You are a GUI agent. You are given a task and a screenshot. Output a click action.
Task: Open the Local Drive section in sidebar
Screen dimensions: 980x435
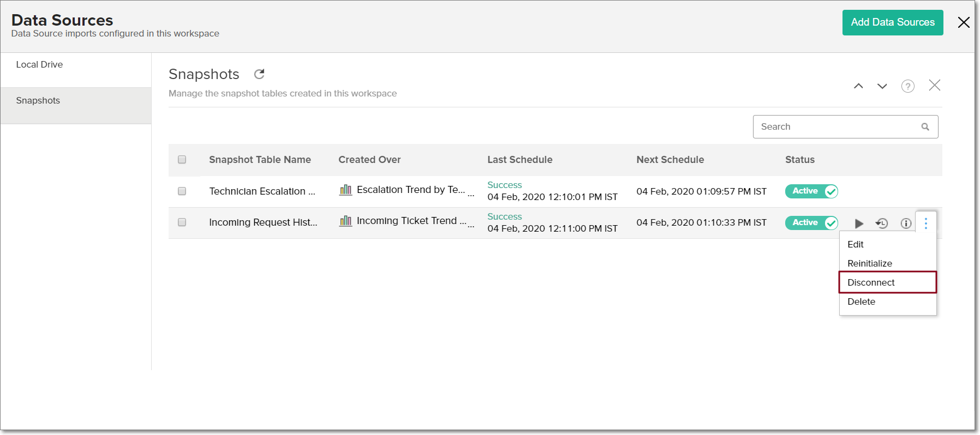(x=39, y=64)
